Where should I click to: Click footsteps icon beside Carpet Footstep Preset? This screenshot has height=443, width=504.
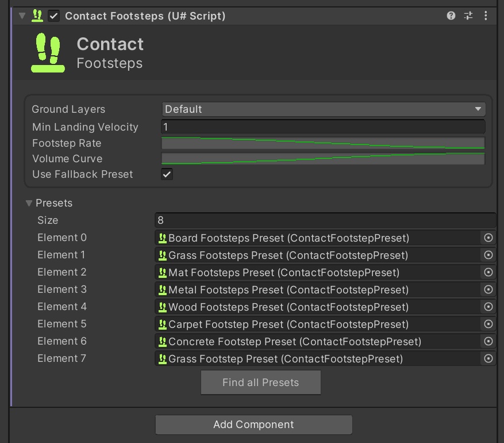163,324
